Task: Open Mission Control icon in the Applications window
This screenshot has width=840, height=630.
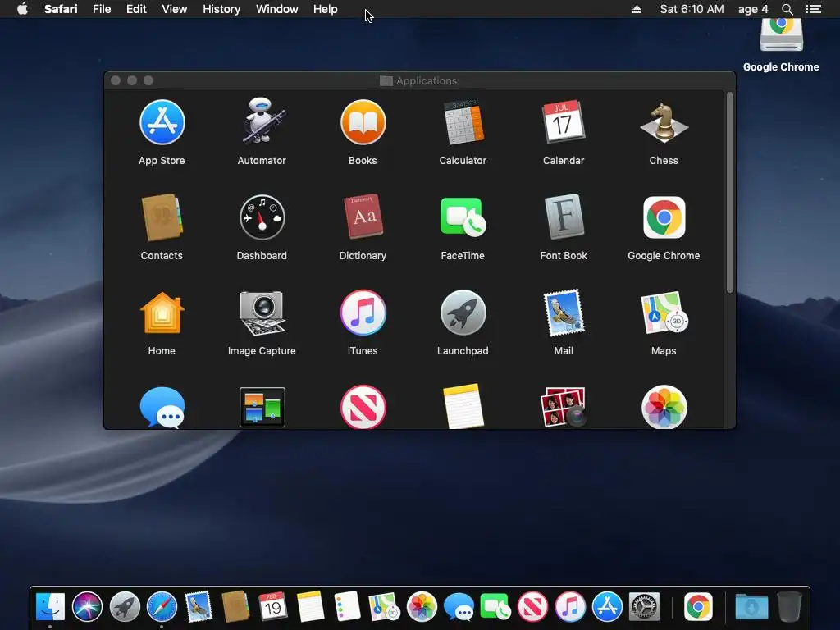Action: pyautogui.click(x=262, y=407)
